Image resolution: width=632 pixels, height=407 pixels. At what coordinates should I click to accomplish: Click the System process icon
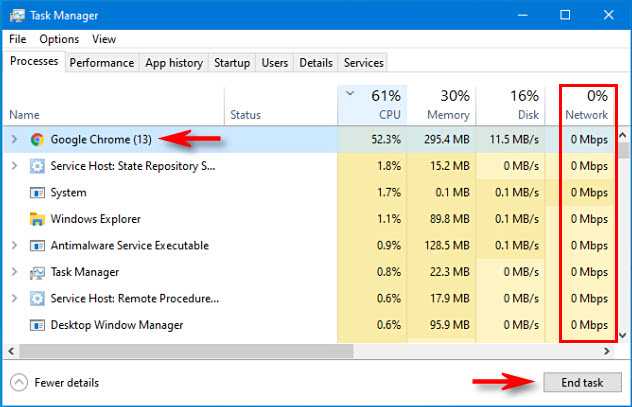pyautogui.click(x=37, y=193)
